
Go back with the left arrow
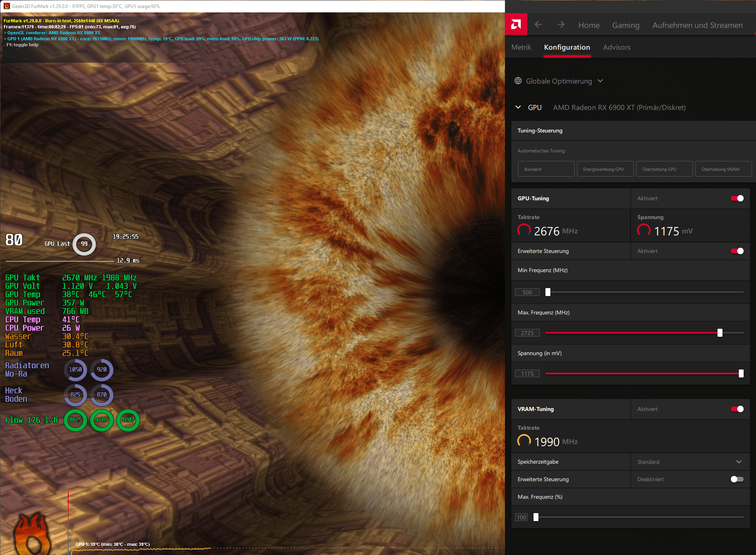coord(538,25)
